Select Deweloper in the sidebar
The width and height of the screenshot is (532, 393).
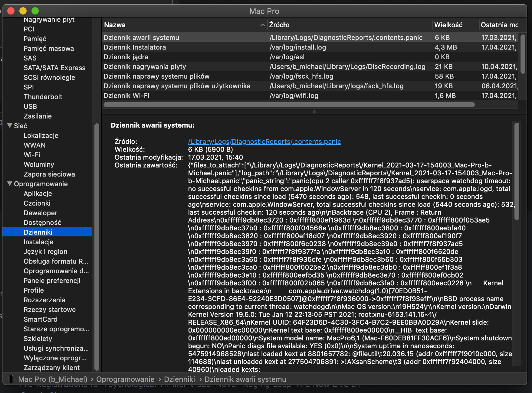[x=40, y=213]
